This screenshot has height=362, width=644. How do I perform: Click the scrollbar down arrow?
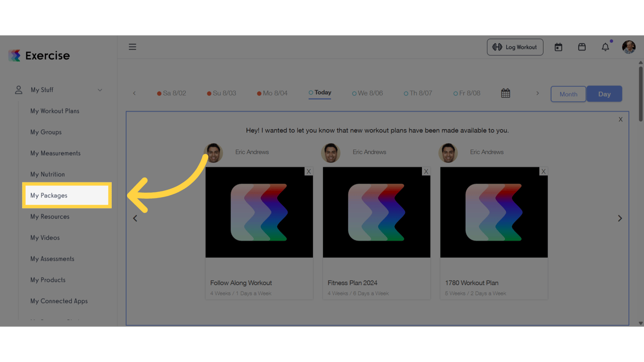tap(641, 323)
